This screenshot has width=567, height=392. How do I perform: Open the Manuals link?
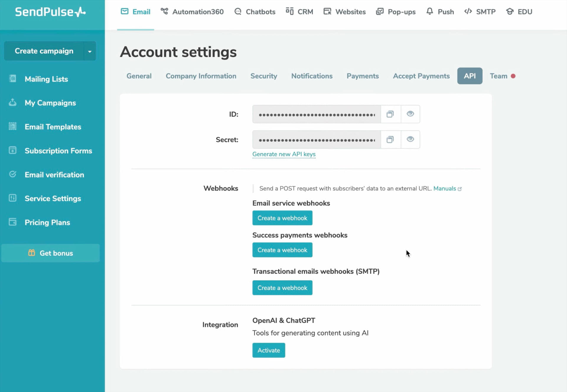tap(444, 188)
